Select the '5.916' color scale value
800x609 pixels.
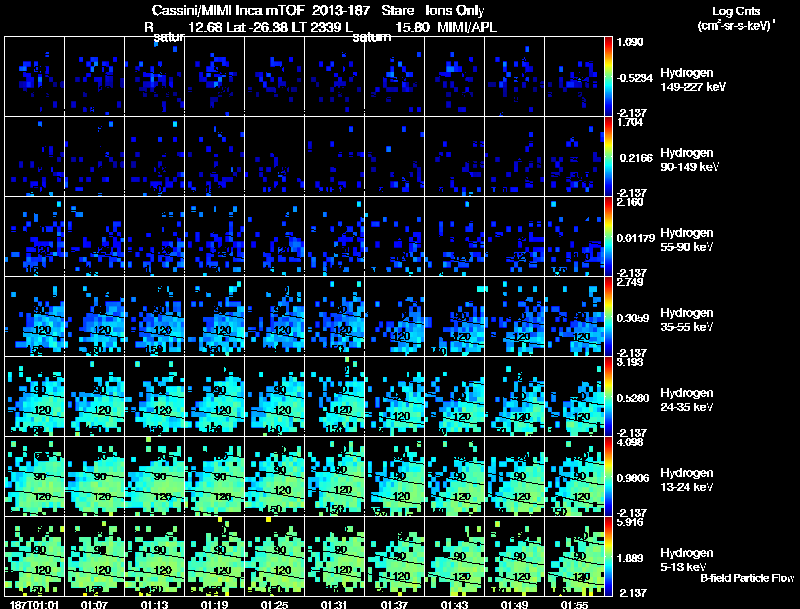(x=630, y=522)
